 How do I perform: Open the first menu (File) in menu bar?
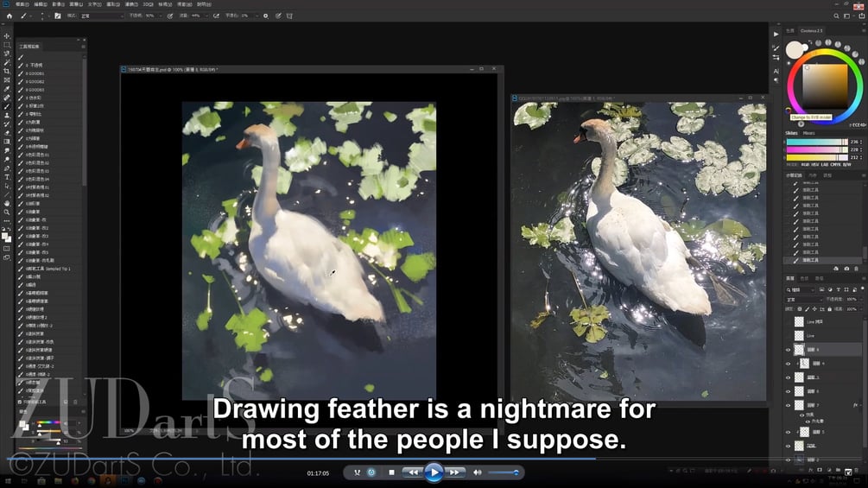click(x=22, y=3)
